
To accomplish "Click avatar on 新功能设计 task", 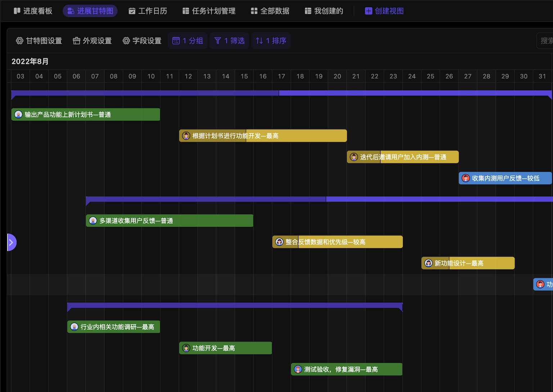I will pos(428,263).
